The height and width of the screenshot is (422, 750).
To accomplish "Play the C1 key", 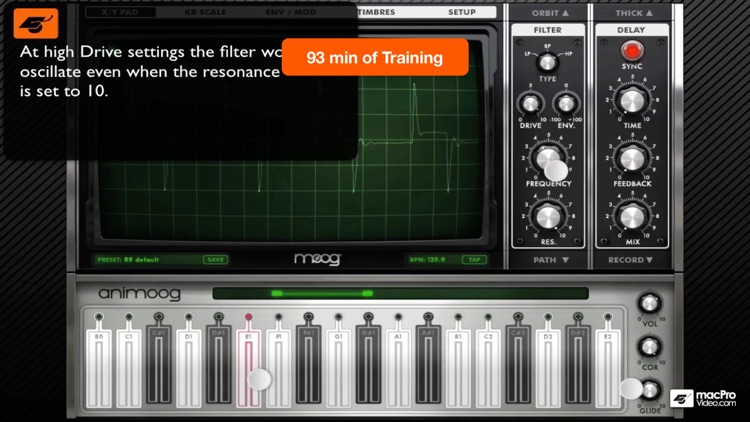I will coord(129,368).
